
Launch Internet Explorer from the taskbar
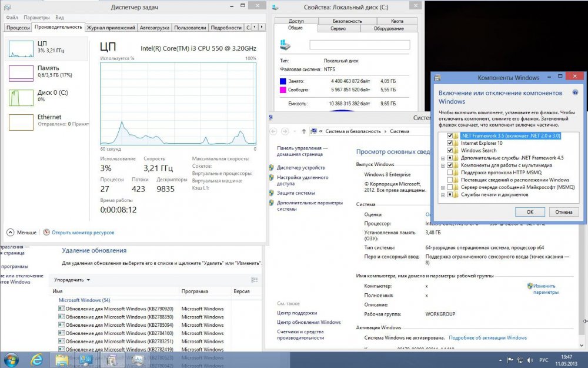[x=36, y=360]
